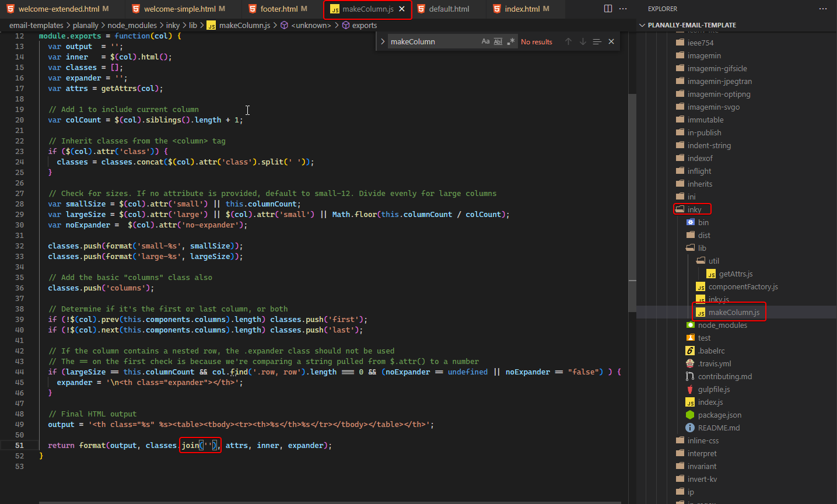Expand the imagemin-gifsicle folder

pyautogui.click(x=717, y=68)
